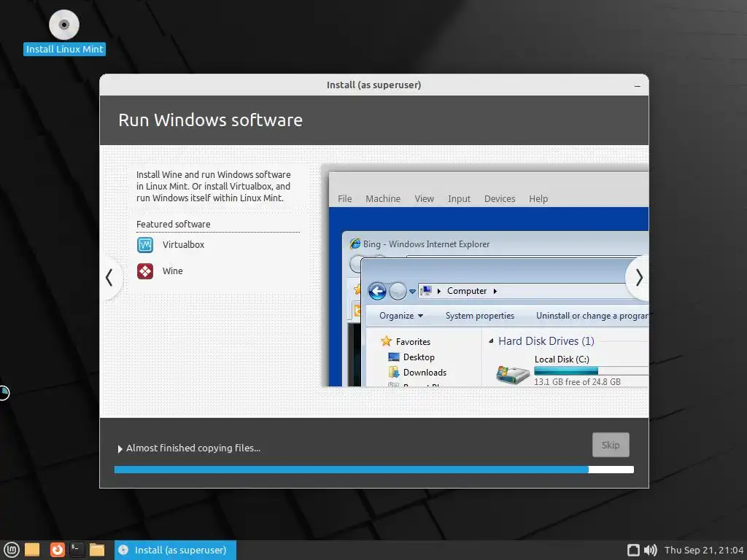The image size is (747, 560).
Task: Click the network icon in the system tray
Action: pyautogui.click(x=633, y=550)
